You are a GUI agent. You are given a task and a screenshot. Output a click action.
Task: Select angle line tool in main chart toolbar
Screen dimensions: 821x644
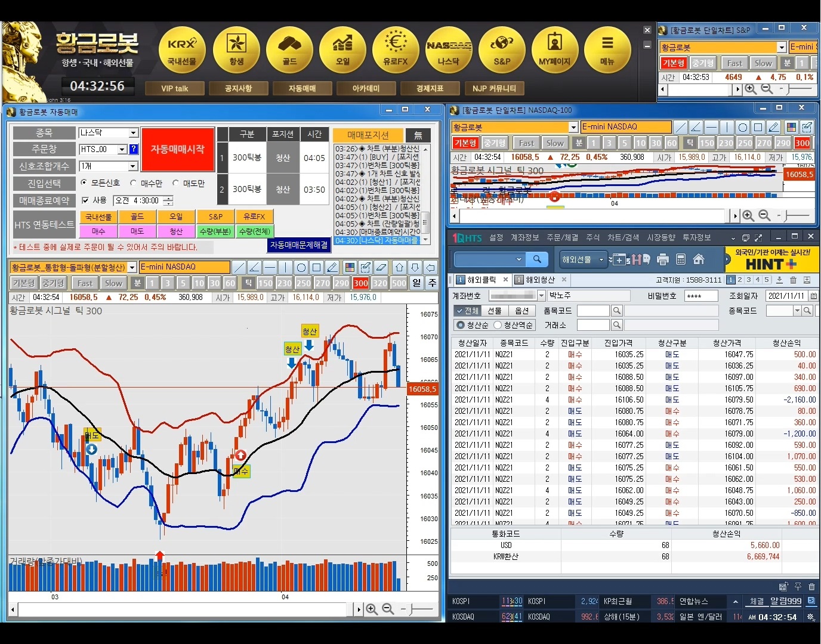[255, 267]
